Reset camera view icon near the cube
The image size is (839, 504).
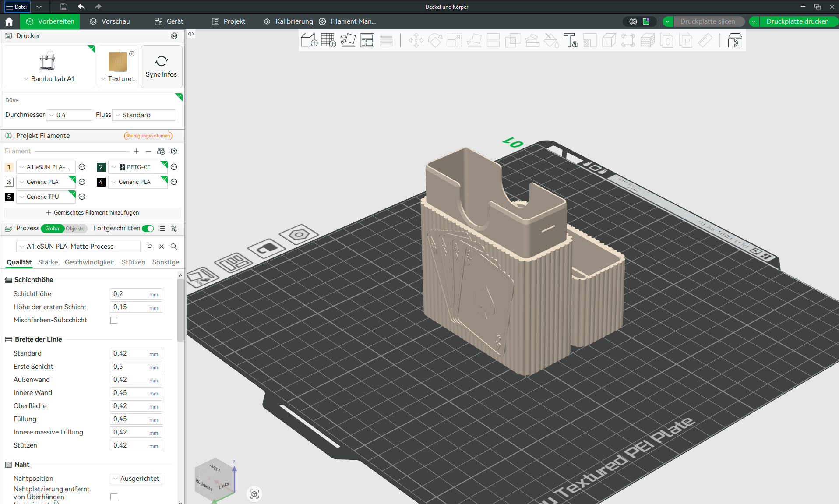pyautogui.click(x=254, y=494)
